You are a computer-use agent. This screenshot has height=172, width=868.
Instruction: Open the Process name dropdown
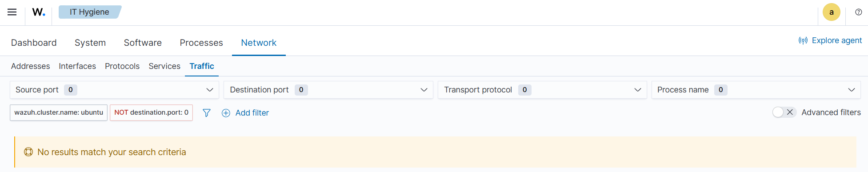pyautogui.click(x=756, y=90)
